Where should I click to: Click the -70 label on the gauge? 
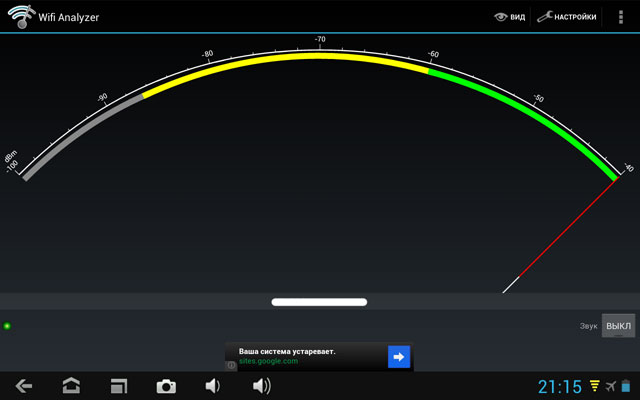pos(320,39)
